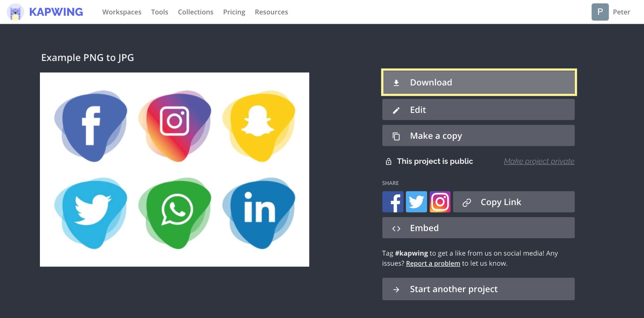Click the social icons preview image
Image resolution: width=644 pixels, height=318 pixels.
pos(174,170)
